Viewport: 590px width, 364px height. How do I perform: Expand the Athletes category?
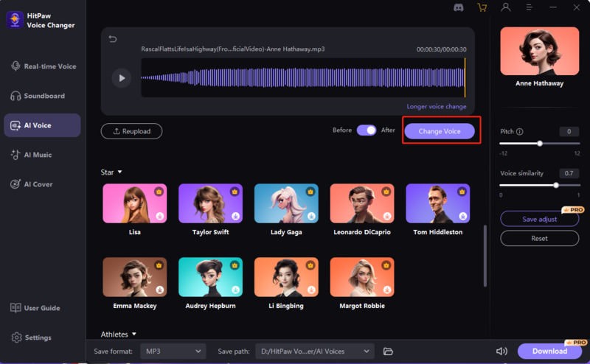pos(134,335)
